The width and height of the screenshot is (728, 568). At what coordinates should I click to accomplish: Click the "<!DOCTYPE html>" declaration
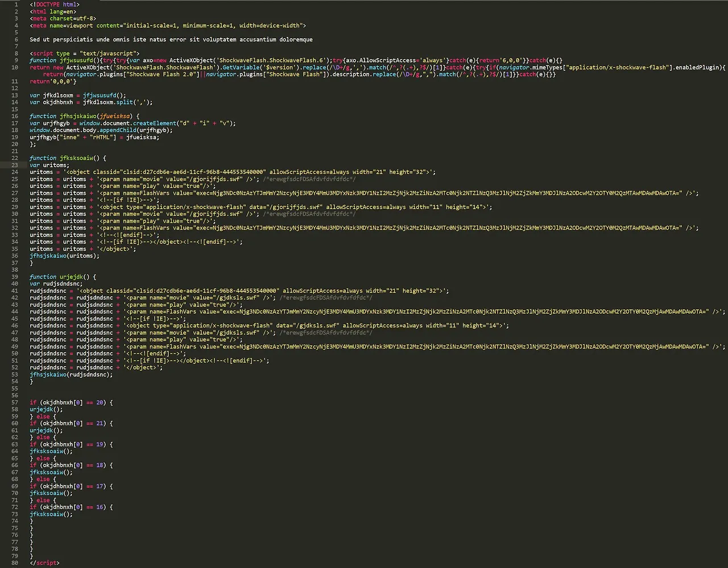(x=55, y=5)
